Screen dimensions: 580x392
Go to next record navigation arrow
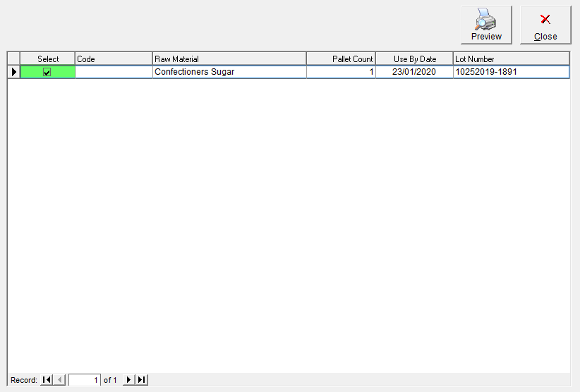pos(128,380)
